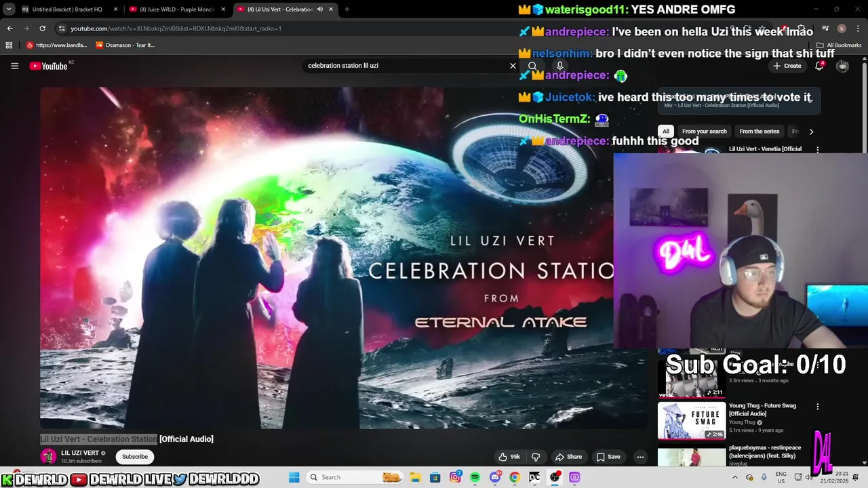Image resolution: width=868 pixels, height=488 pixels.
Task: Show more filter chips with right arrow
Action: pos(811,131)
